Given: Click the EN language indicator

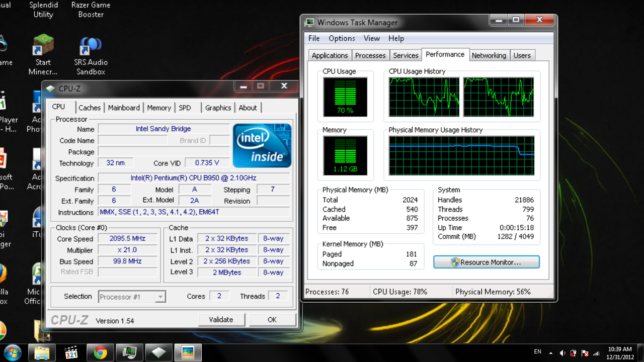Looking at the screenshot, I should (537, 351).
